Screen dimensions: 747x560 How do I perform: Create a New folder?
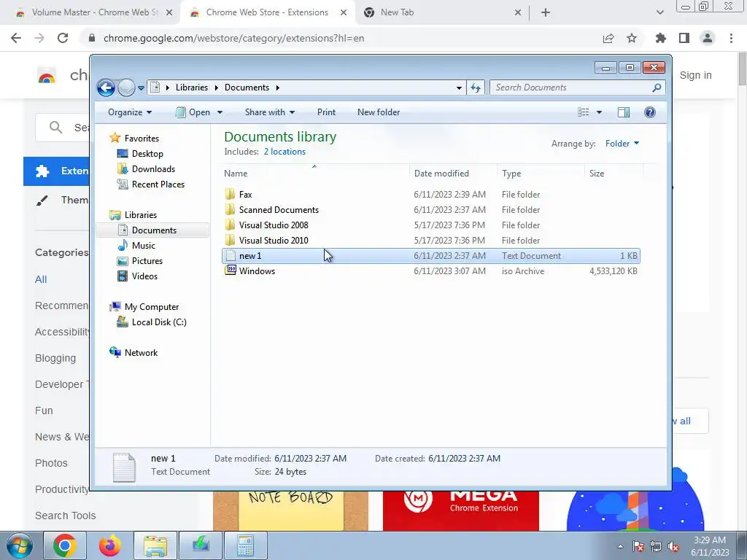pos(379,112)
